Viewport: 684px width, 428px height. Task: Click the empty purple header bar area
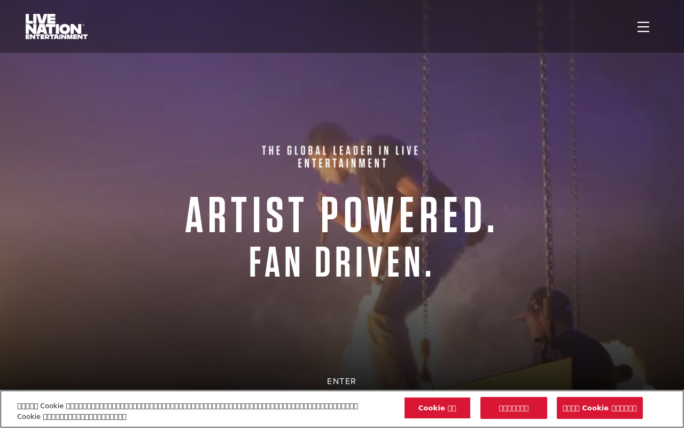pyautogui.click(x=349, y=26)
